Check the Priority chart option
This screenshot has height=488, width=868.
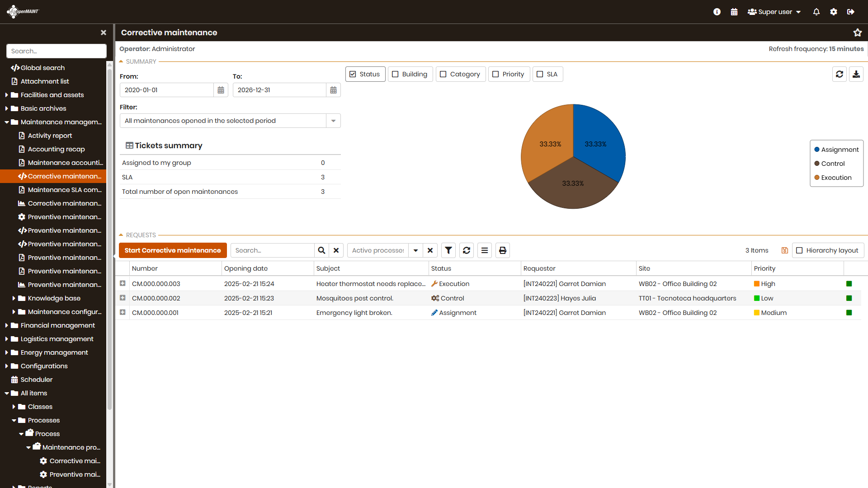495,74
